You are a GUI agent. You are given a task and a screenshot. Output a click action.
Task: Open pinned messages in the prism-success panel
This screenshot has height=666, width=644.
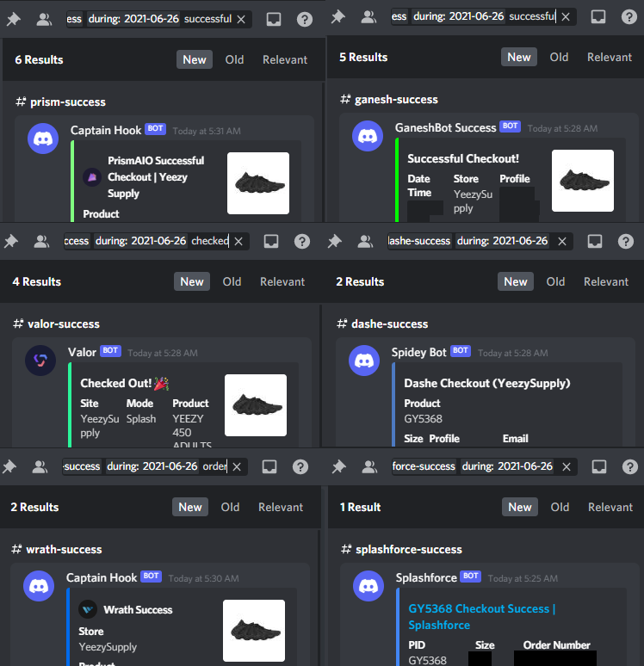click(14, 19)
